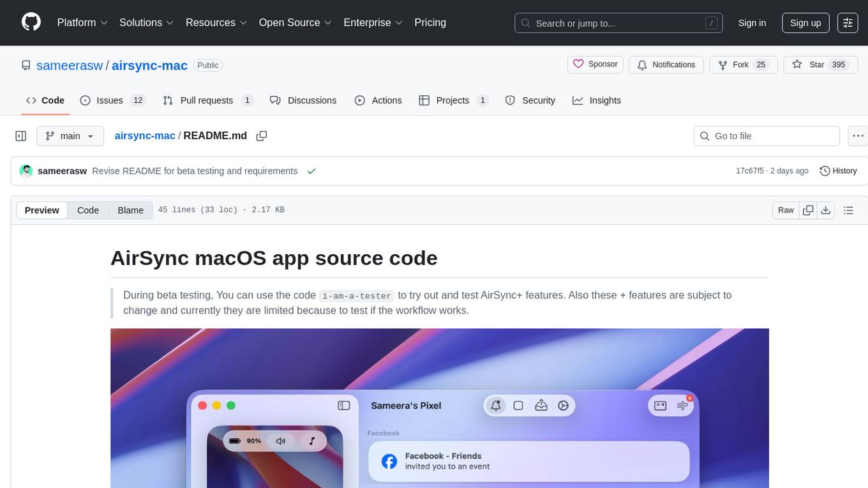Click the Notifications bell button

tap(666, 65)
